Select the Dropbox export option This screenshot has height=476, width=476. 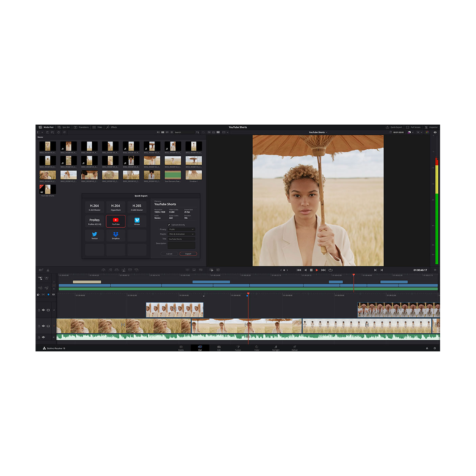116,235
